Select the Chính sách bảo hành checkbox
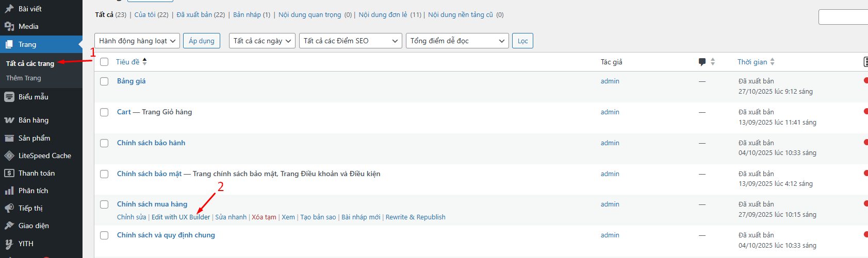Viewport: 868px width, 258px height. [x=104, y=143]
